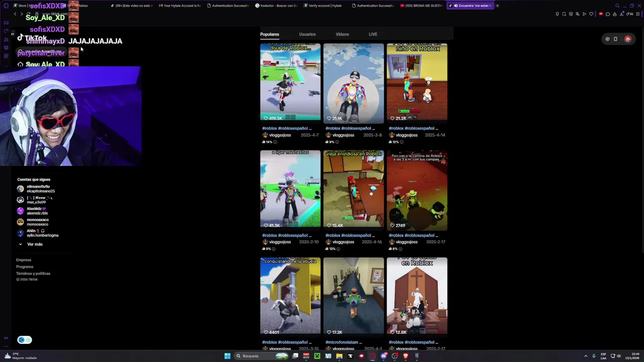Click the volume speaker icon in system tray

[x=619, y=356]
